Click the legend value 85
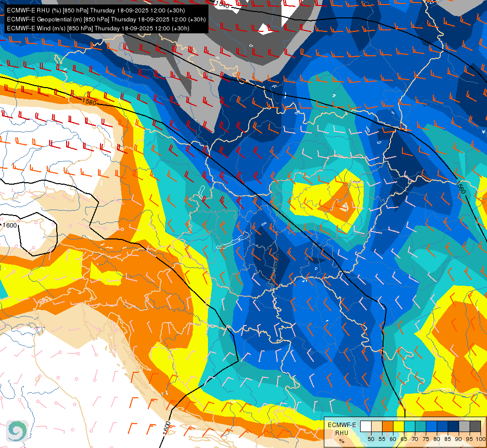This screenshot has height=448, width=487. [x=448, y=439]
